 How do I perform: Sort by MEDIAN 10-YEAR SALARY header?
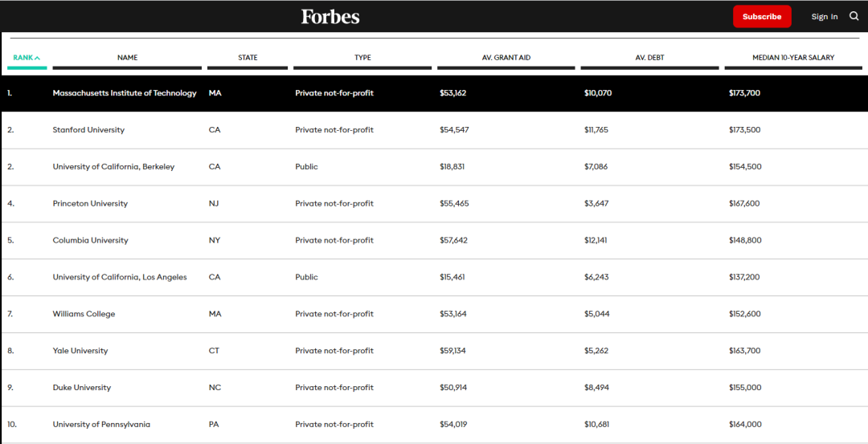click(x=793, y=58)
